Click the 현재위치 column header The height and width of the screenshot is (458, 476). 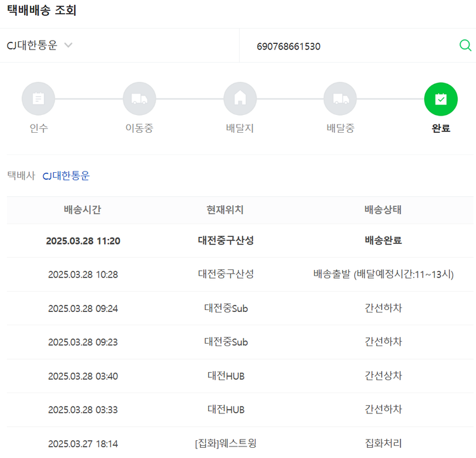[225, 210]
